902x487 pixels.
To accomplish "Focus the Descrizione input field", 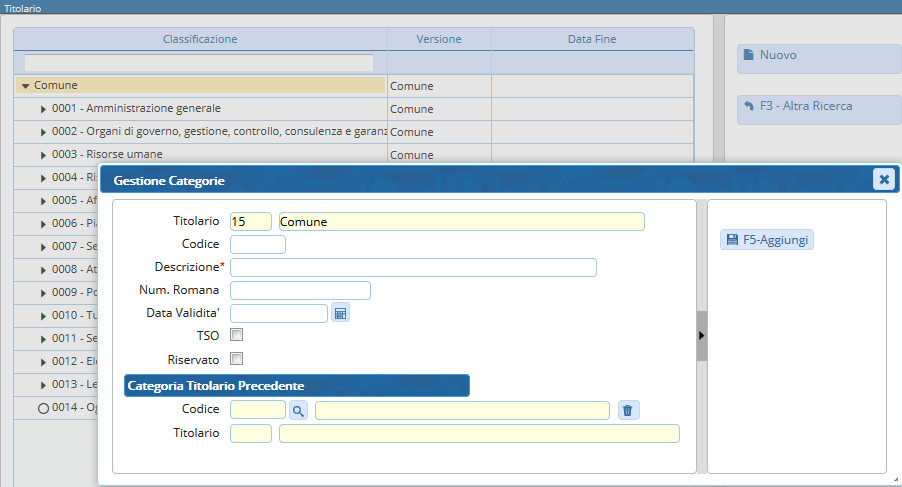I will click(413, 267).
